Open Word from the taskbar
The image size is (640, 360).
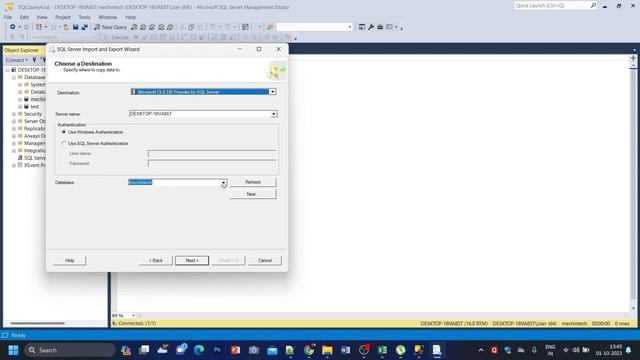point(345,350)
